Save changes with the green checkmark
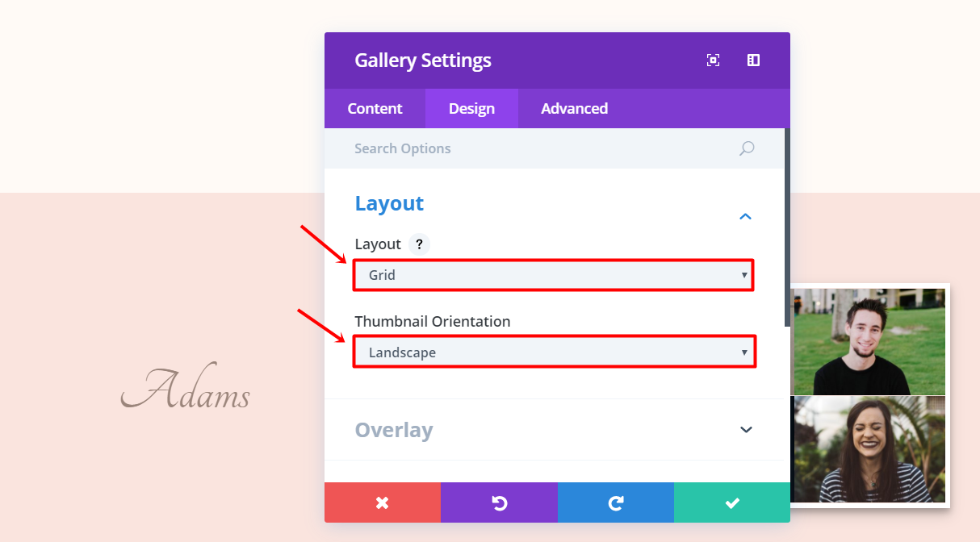 732,502
